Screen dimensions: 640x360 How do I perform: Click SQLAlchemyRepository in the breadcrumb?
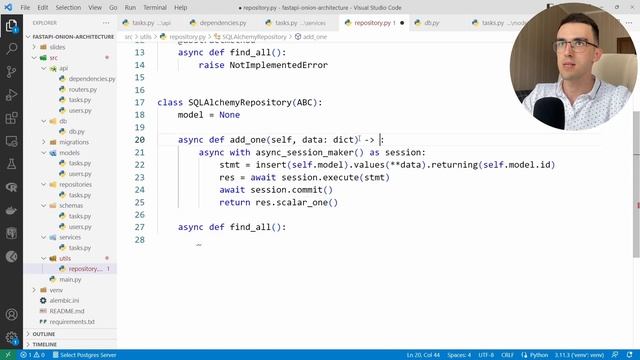pos(254,37)
